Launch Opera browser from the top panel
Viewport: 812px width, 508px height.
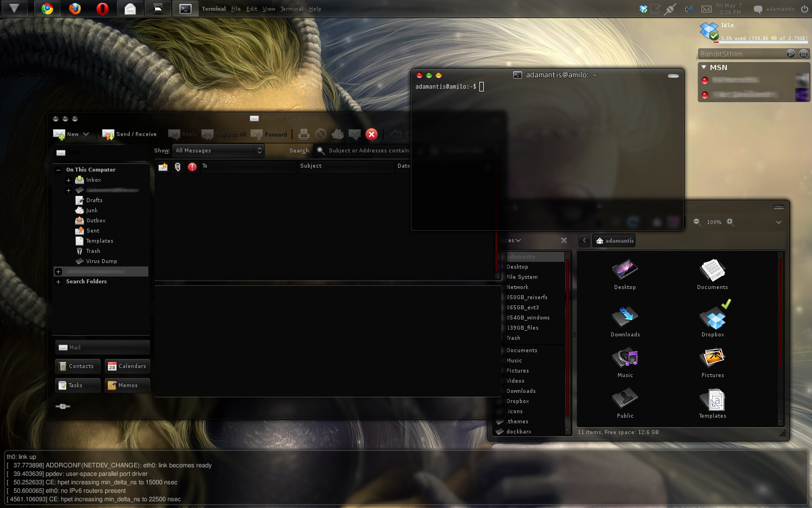click(102, 8)
